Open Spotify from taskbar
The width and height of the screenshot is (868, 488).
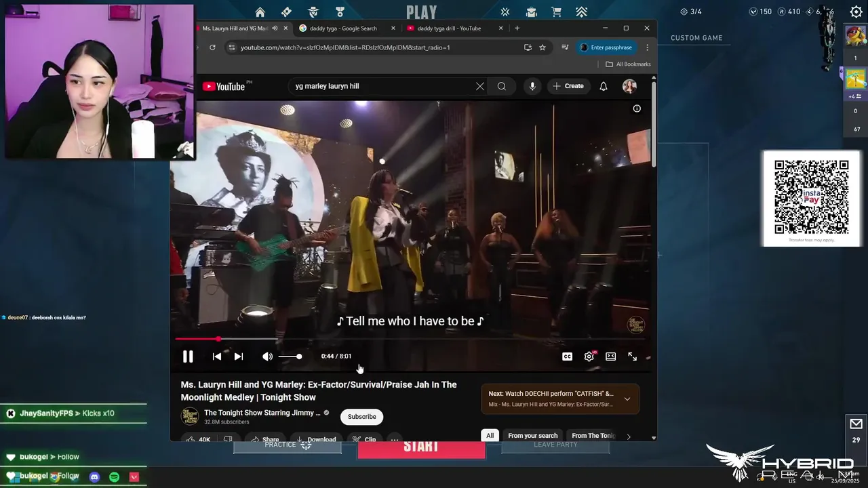[115, 477]
